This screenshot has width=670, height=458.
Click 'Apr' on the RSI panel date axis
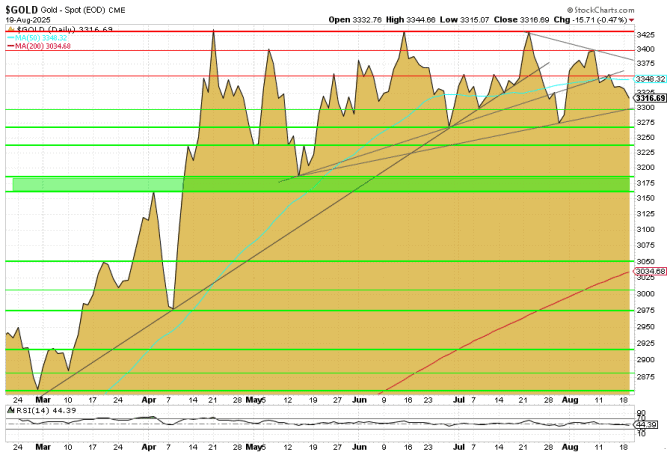coord(149,447)
